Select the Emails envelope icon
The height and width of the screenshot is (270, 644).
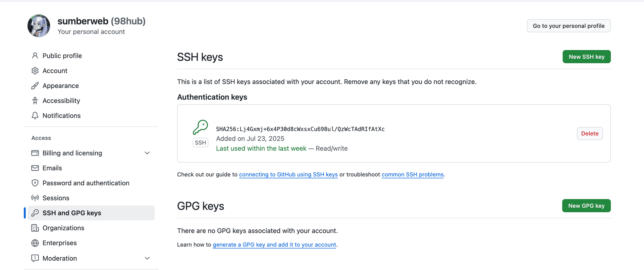pyautogui.click(x=35, y=168)
